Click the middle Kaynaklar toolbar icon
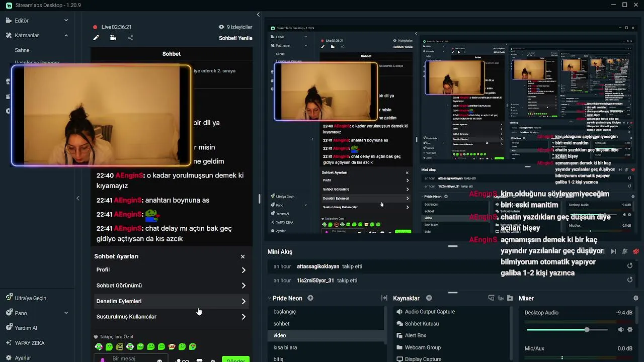Screen dimensions: 644x362 (501, 298)
